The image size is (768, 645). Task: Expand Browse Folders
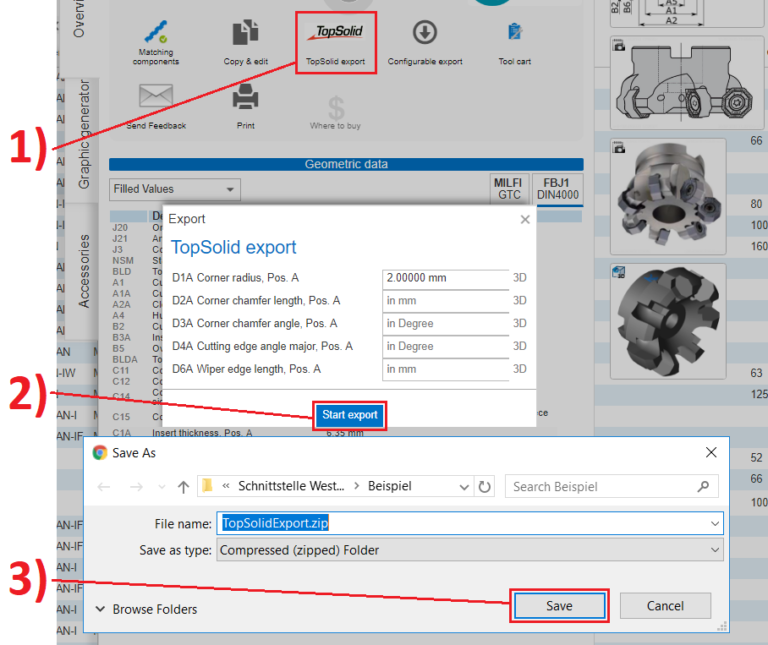(146, 609)
